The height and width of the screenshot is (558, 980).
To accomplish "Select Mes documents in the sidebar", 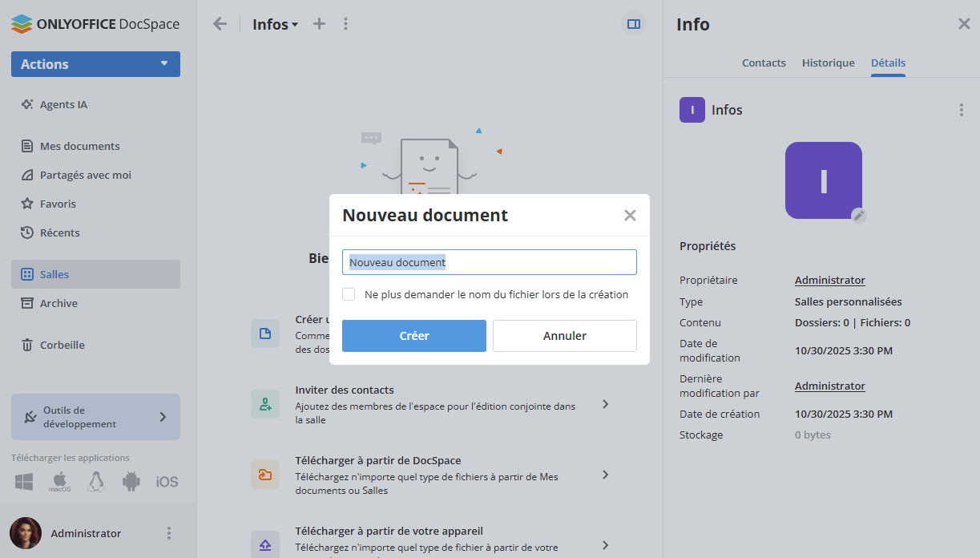I will click(80, 146).
